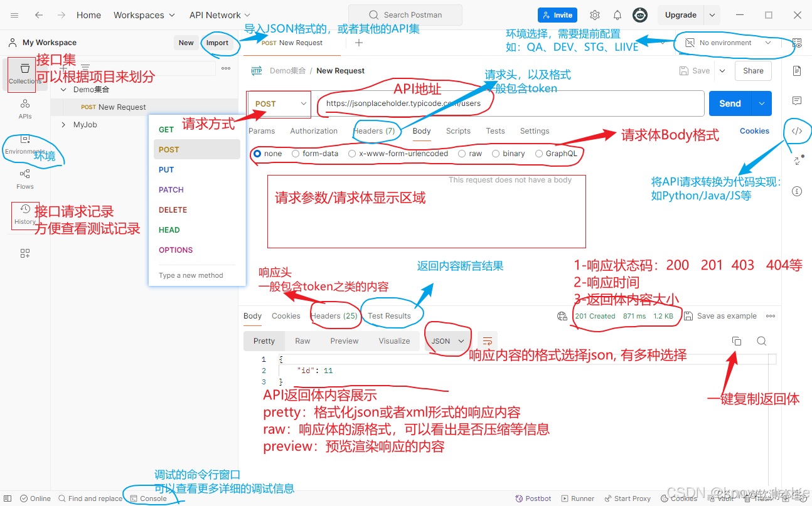Open the code snippet generator (</>)
This screenshot has width=812, height=506.
(798, 132)
